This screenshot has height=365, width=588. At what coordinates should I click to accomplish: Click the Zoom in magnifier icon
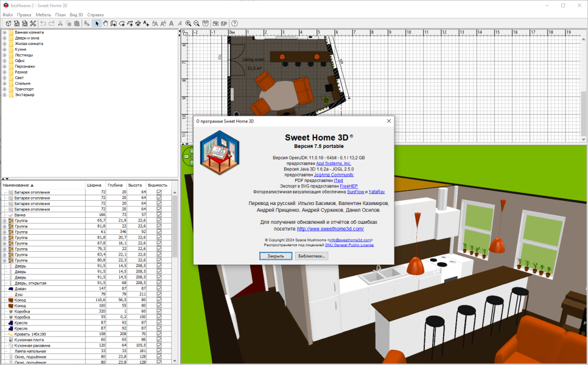point(188,24)
